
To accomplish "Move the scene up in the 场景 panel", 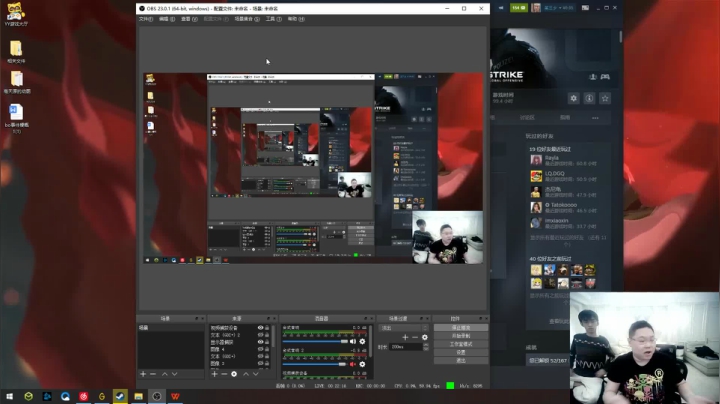I will (164, 374).
